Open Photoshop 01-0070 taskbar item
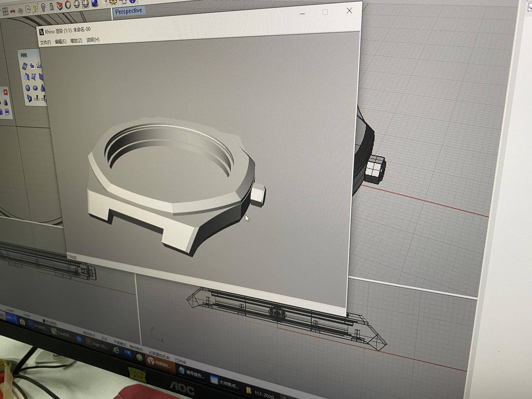532x399 pixels. pos(37,326)
